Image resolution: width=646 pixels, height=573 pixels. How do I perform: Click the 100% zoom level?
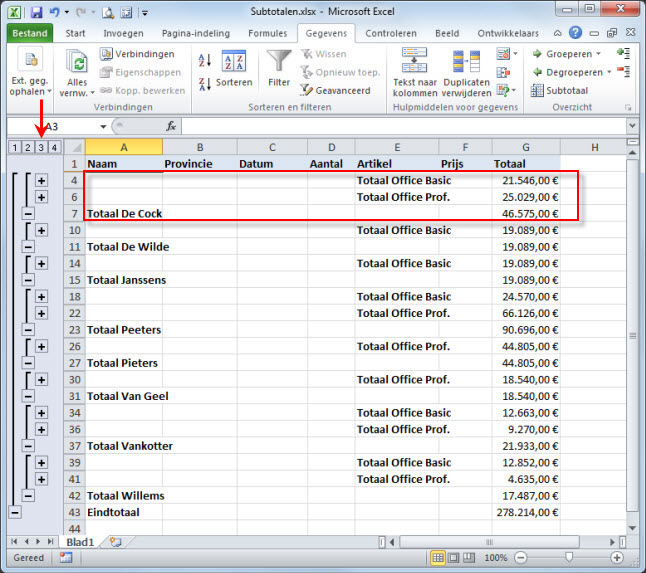(x=496, y=558)
